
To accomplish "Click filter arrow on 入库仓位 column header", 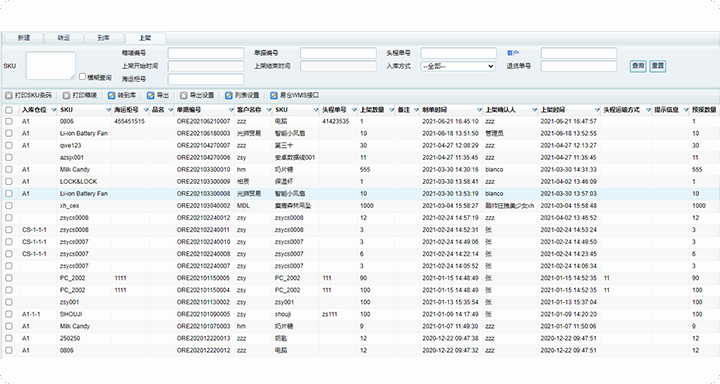I will [x=54, y=110].
